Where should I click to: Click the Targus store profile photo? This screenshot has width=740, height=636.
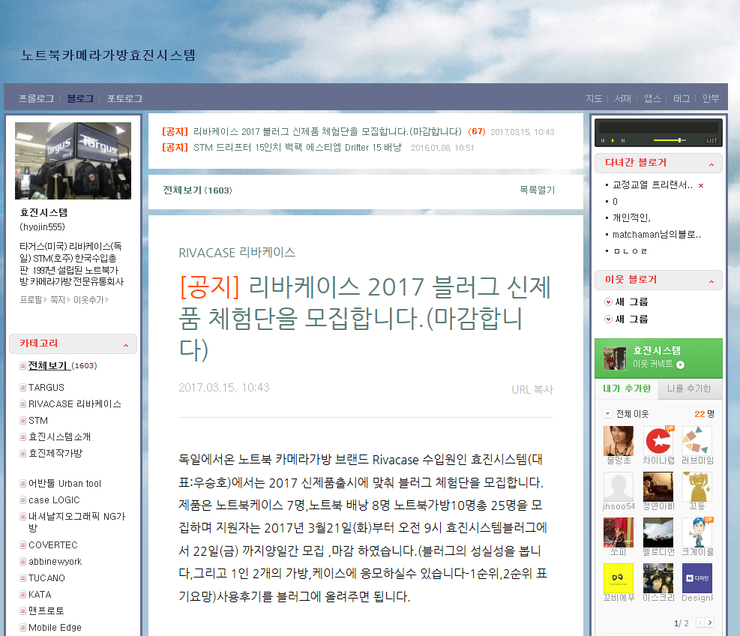[x=73, y=160]
